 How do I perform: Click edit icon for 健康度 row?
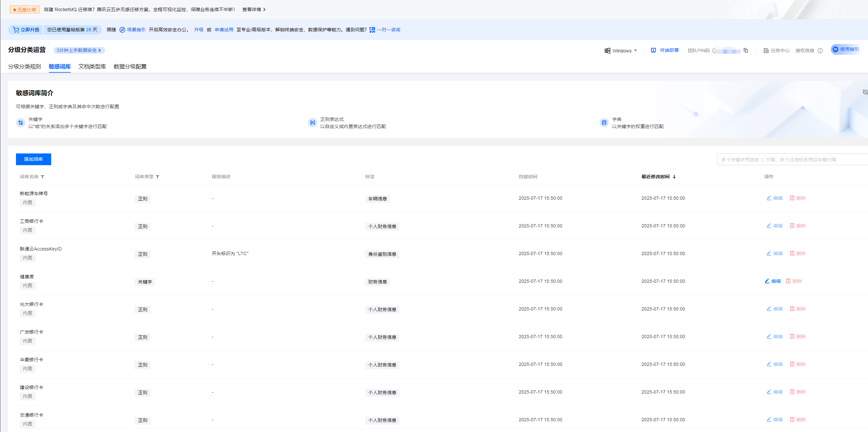pos(767,281)
